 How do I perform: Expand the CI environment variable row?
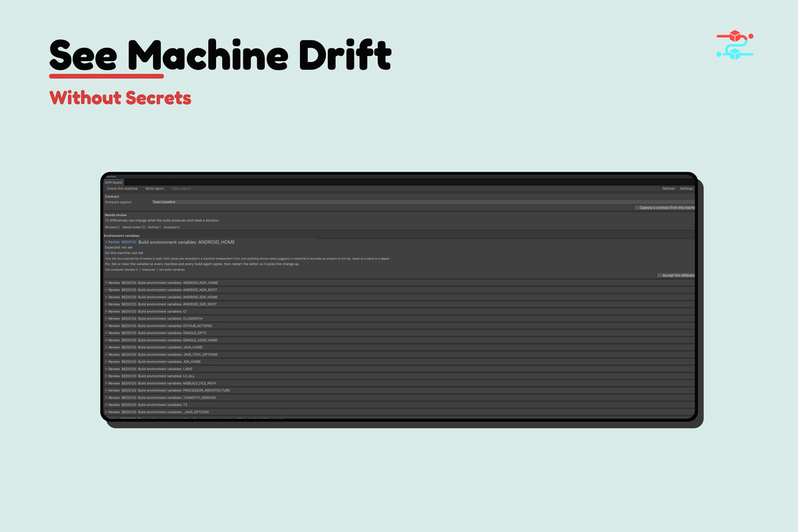[x=399, y=311]
